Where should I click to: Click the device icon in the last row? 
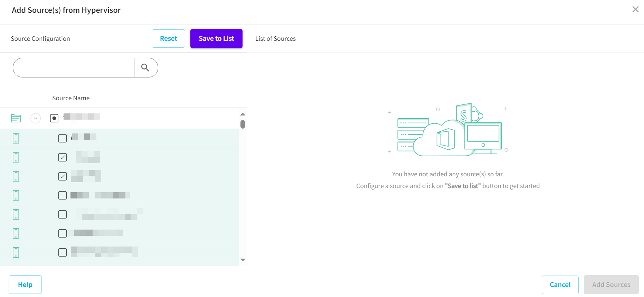[16, 252]
